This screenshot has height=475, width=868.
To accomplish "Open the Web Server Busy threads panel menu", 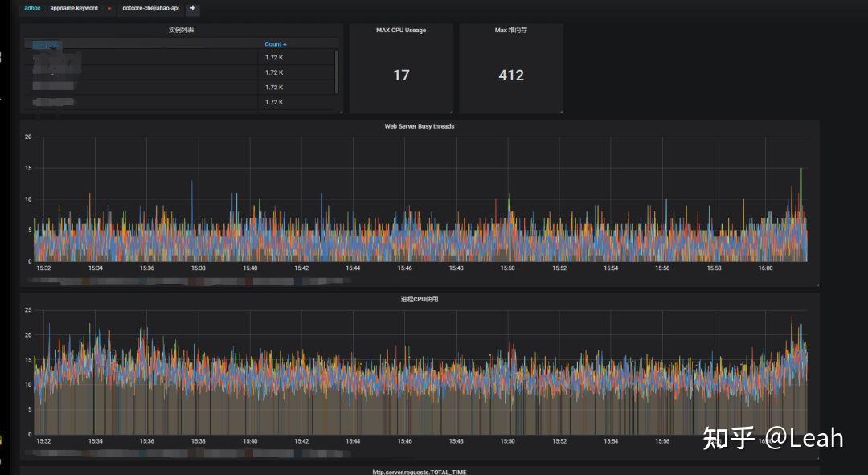I will pos(419,126).
